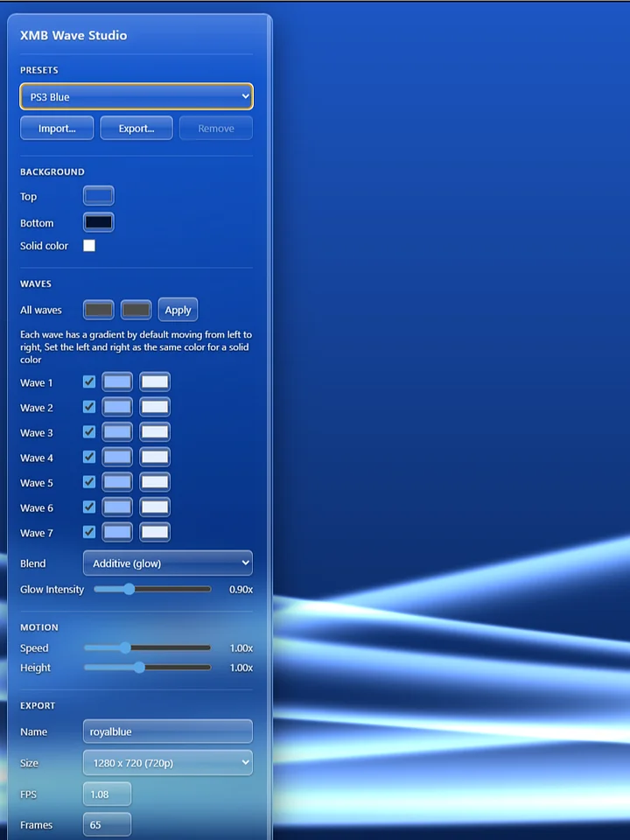
Task: Click the WAVES section heading
Action: tap(36, 283)
